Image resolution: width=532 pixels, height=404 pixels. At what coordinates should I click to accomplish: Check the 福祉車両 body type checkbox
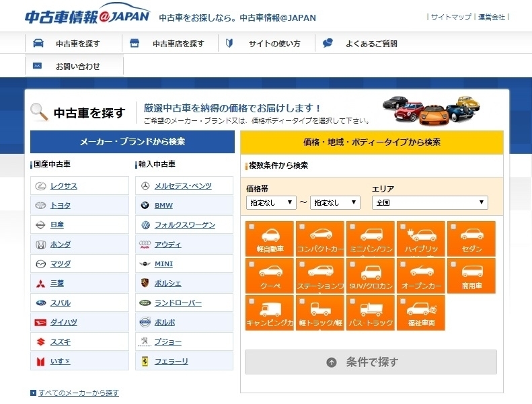pyautogui.click(x=403, y=301)
